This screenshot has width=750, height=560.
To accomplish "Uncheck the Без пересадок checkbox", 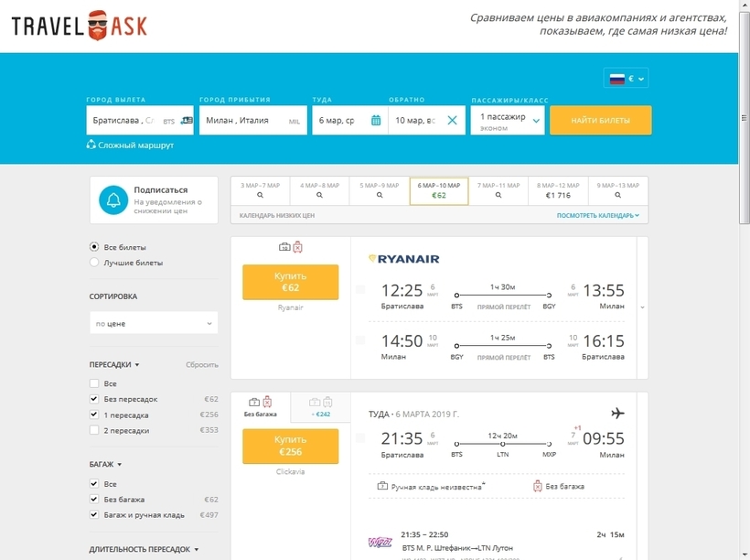I will click(94, 399).
